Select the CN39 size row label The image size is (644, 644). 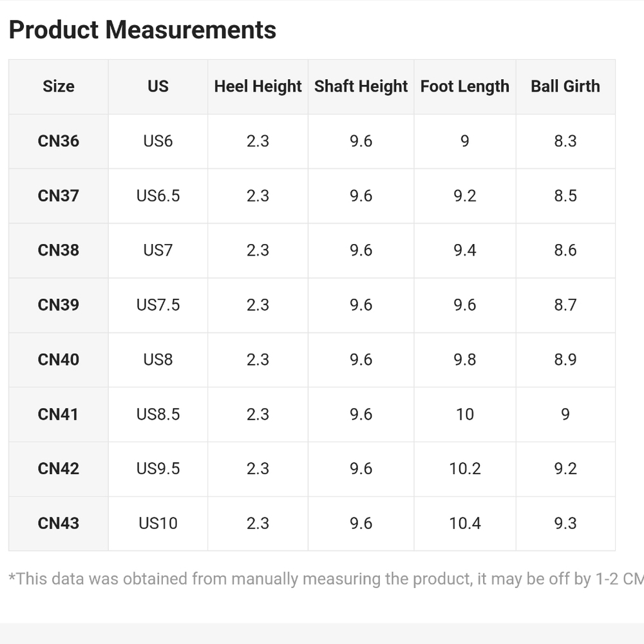pos(59,305)
